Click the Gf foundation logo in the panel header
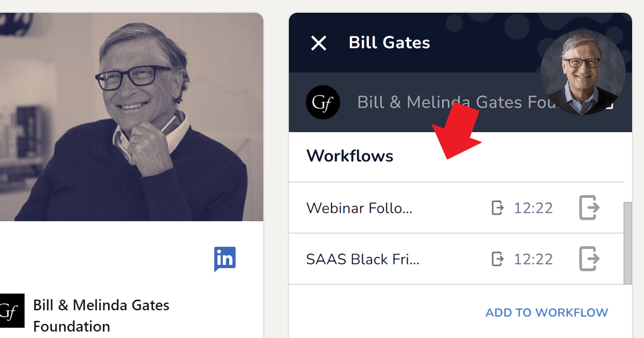 coord(323,102)
